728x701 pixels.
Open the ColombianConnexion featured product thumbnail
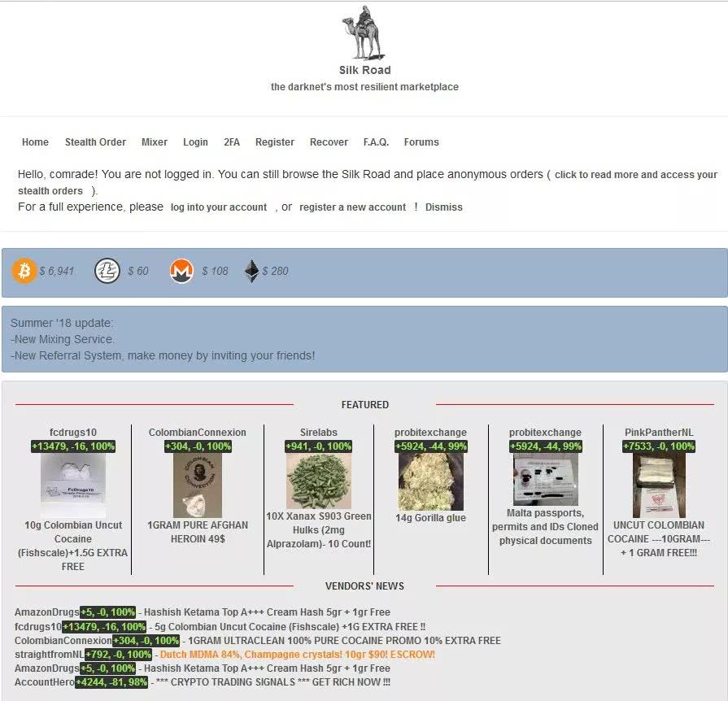point(198,485)
